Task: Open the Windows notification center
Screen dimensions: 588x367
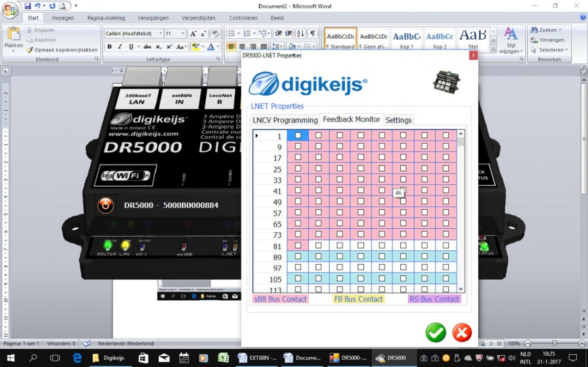Action: click(x=573, y=358)
